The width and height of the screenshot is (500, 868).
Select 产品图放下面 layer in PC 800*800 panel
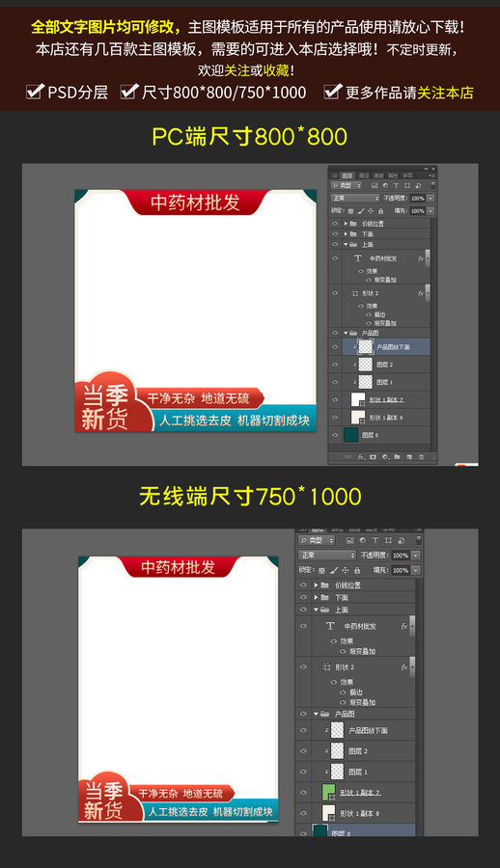(385, 347)
